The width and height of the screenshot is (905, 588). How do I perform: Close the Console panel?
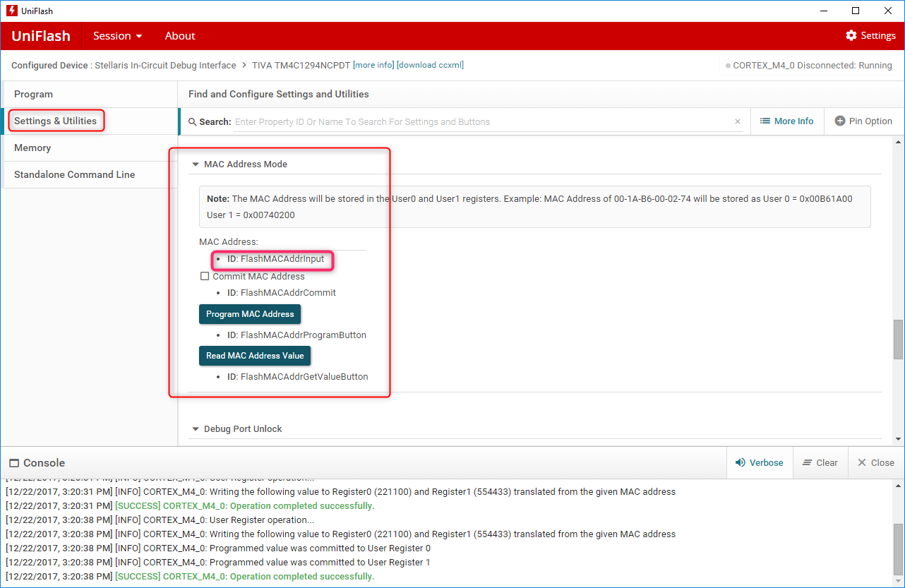(x=876, y=463)
